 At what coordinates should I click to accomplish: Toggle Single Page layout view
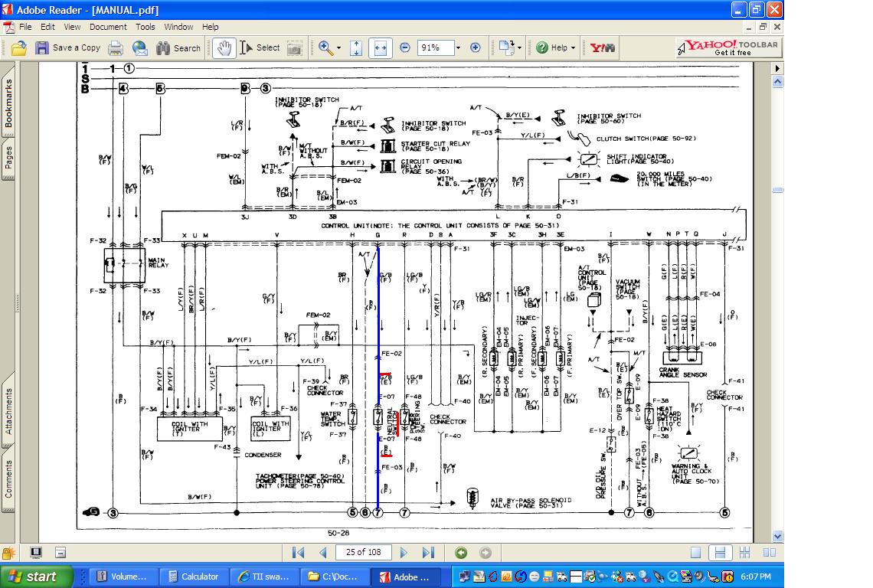pyautogui.click(x=695, y=552)
